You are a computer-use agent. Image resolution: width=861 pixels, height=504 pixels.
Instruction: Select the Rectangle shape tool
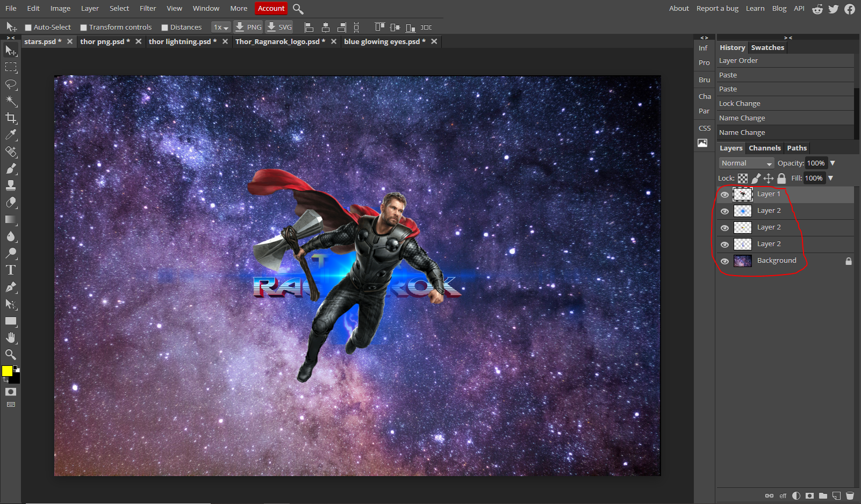tap(11, 321)
